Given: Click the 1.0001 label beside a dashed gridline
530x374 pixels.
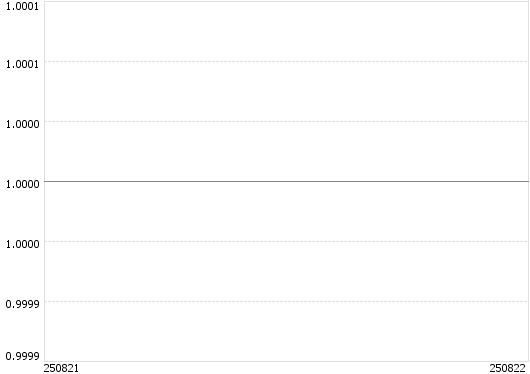Looking at the screenshot, I should 22,64.
